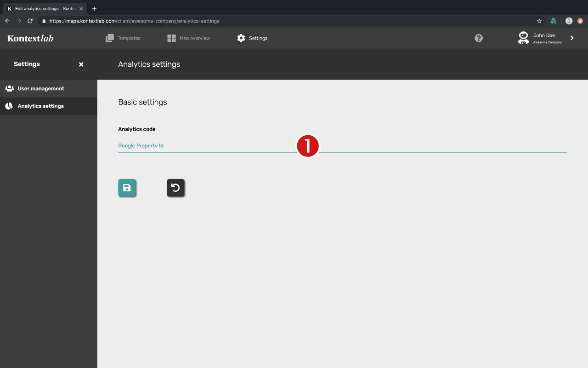588x368 pixels.
Task: Expand user menu chevron next to John Doe
Action: (x=572, y=38)
